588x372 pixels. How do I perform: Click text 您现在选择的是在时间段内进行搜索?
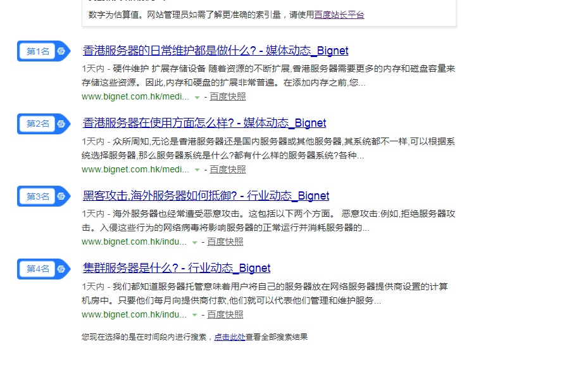(144, 337)
